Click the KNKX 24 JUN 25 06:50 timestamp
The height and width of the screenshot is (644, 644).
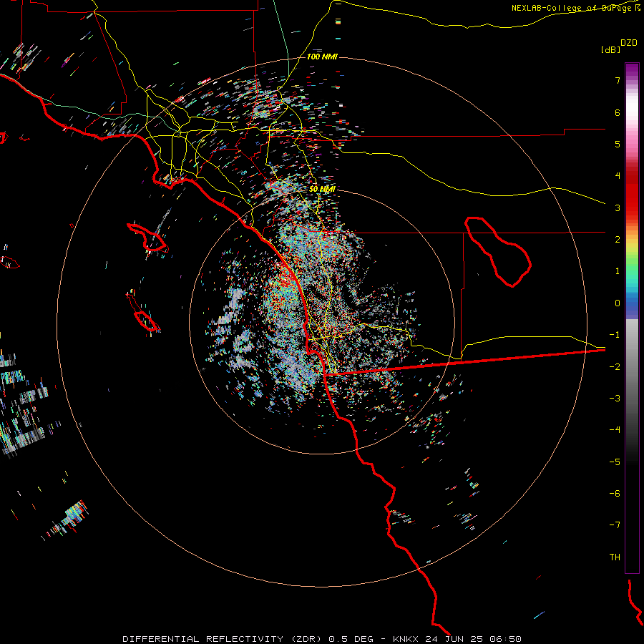point(457,639)
